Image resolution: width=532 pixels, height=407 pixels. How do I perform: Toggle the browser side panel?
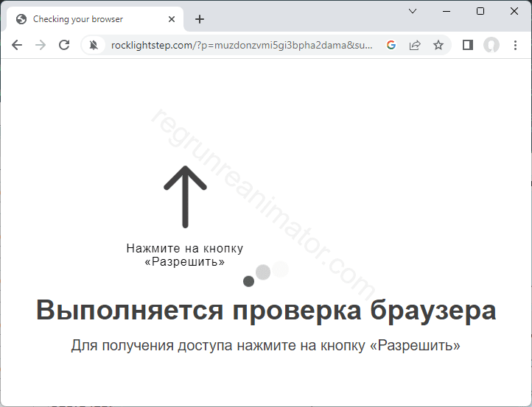468,45
